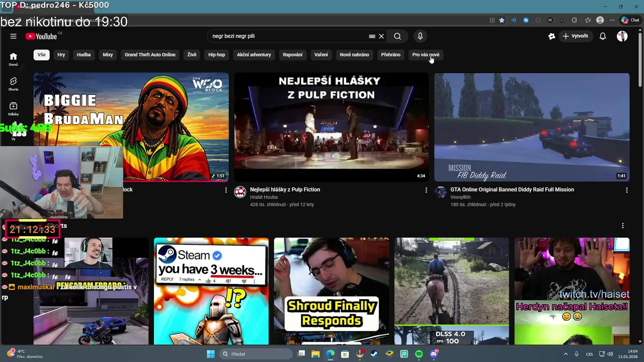This screenshot has height=362, width=644.
Task: Open the Steam you have 3 weeks short
Action: coord(211,291)
